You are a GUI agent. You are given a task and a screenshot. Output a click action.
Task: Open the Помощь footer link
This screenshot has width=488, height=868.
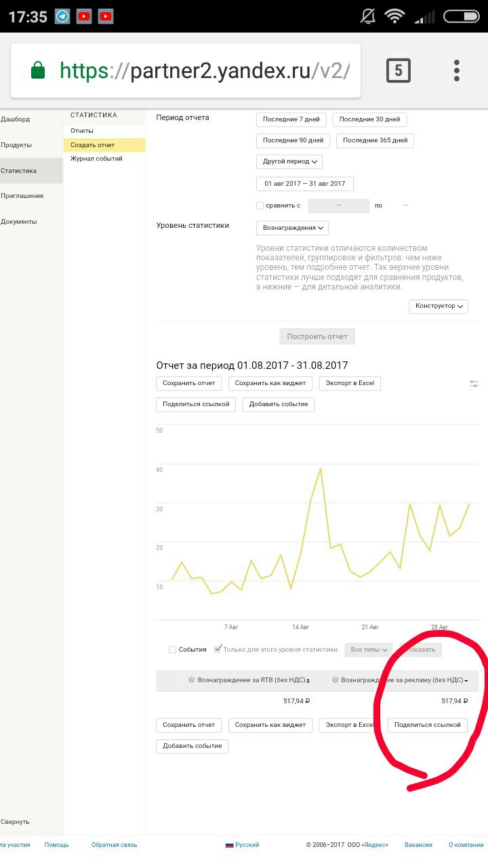57,845
